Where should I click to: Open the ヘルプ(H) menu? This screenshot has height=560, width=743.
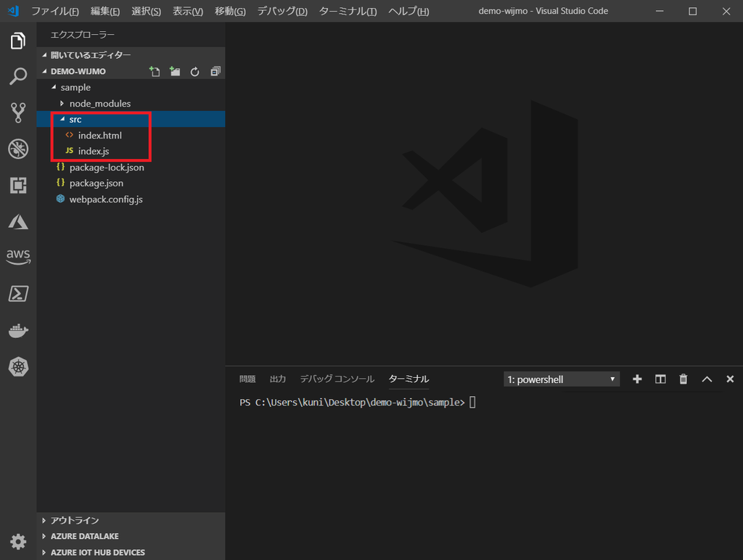click(x=409, y=11)
